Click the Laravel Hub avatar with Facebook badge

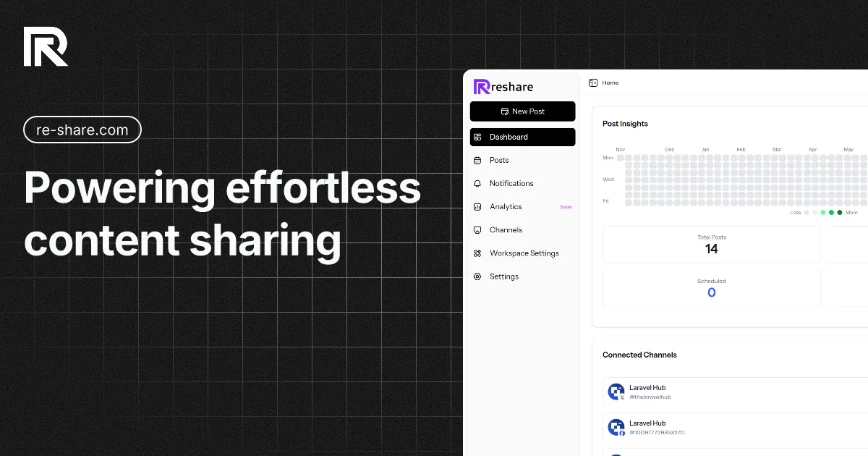616,428
